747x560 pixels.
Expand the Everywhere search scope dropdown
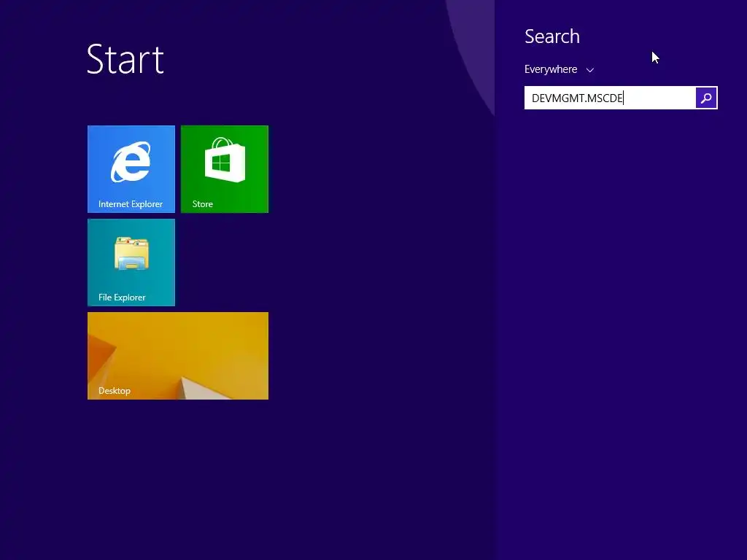pyautogui.click(x=559, y=69)
